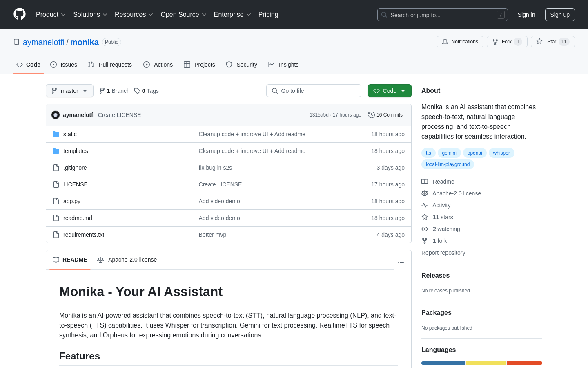
Task: Click the blue language bar segment
Action: tap(443, 363)
